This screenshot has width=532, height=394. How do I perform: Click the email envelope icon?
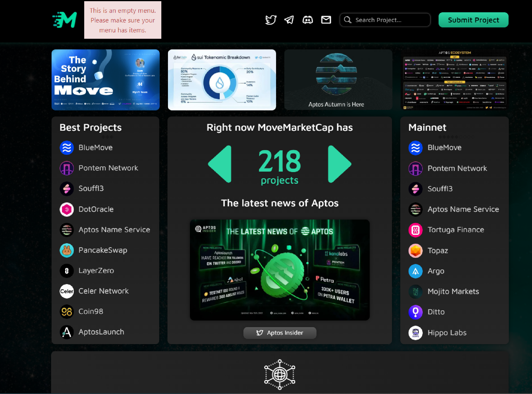tap(326, 20)
